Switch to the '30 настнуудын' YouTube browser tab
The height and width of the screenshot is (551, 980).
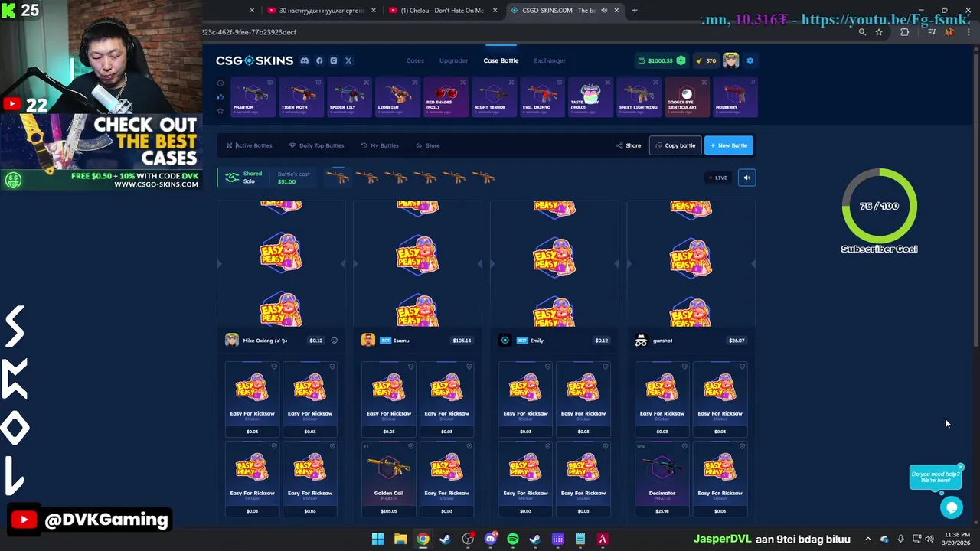321,11
